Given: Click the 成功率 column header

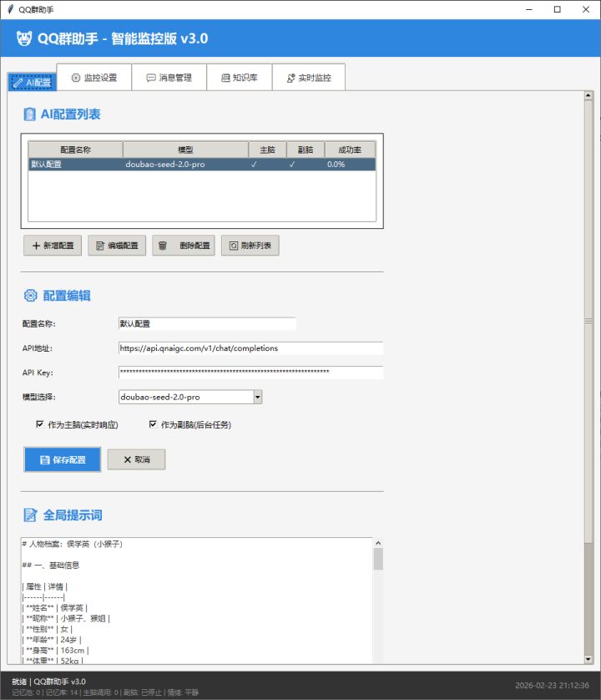Looking at the screenshot, I should click(x=350, y=150).
